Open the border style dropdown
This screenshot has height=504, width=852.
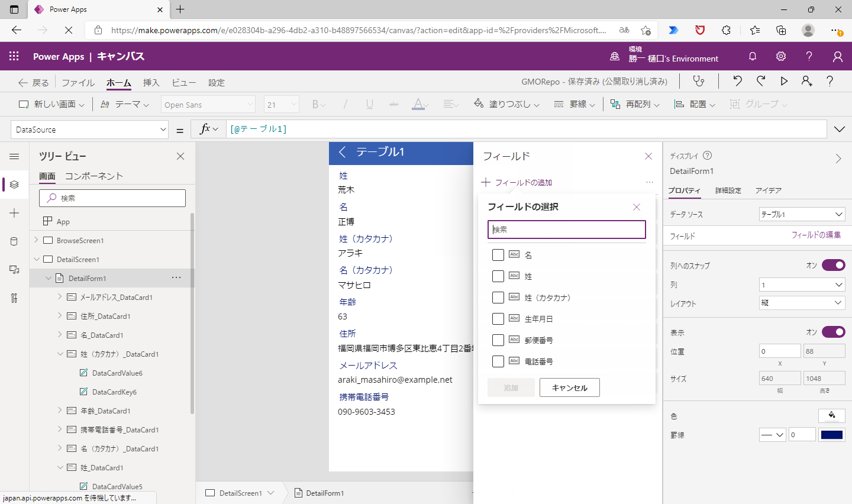(772, 435)
